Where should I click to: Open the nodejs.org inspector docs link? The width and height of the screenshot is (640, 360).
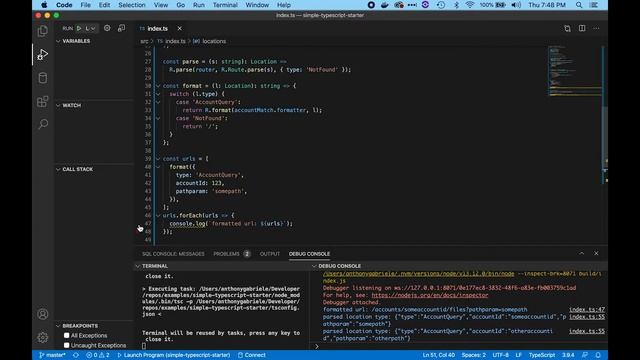pyautogui.click(x=429, y=295)
